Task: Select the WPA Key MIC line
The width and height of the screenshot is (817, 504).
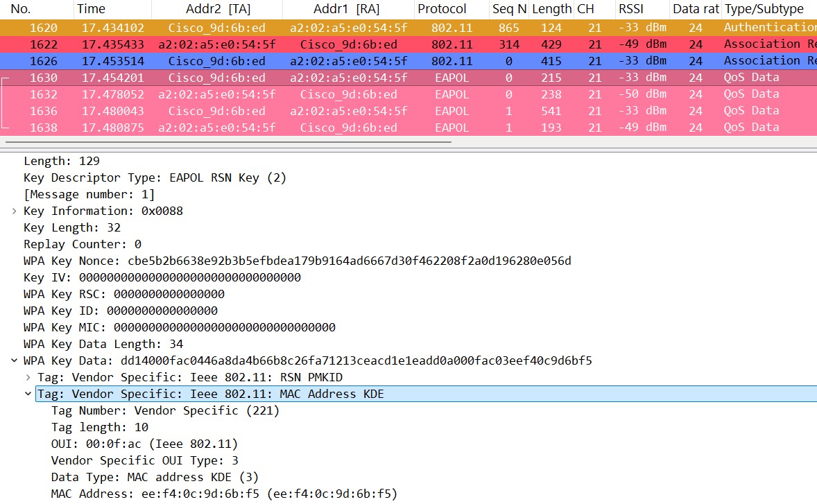Action: point(179,327)
